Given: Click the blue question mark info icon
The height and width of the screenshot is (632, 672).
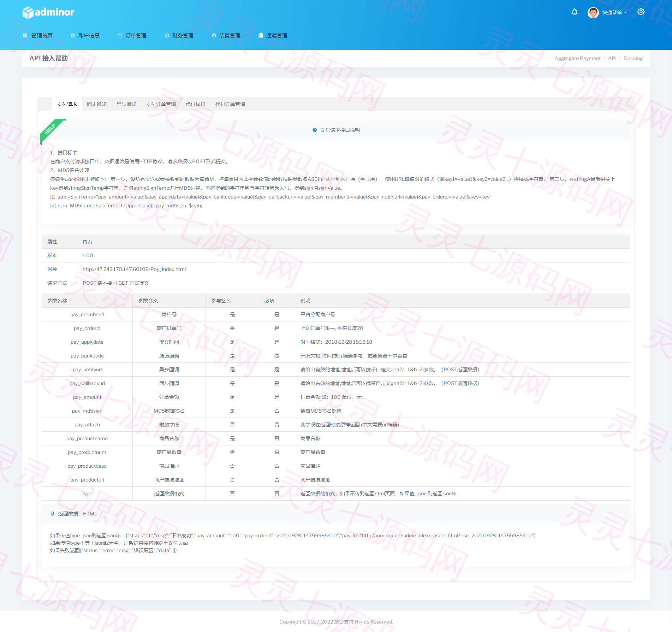Looking at the screenshot, I should pos(315,130).
